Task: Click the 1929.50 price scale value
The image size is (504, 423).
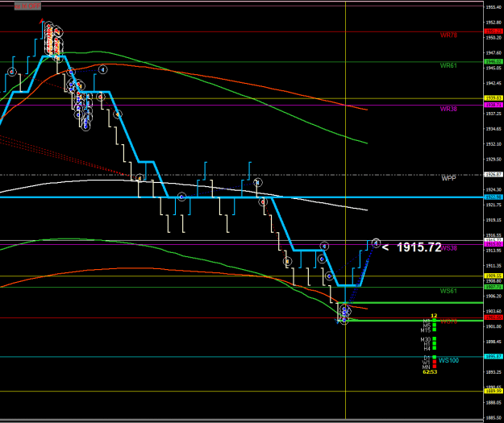Action: pyautogui.click(x=494, y=159)
